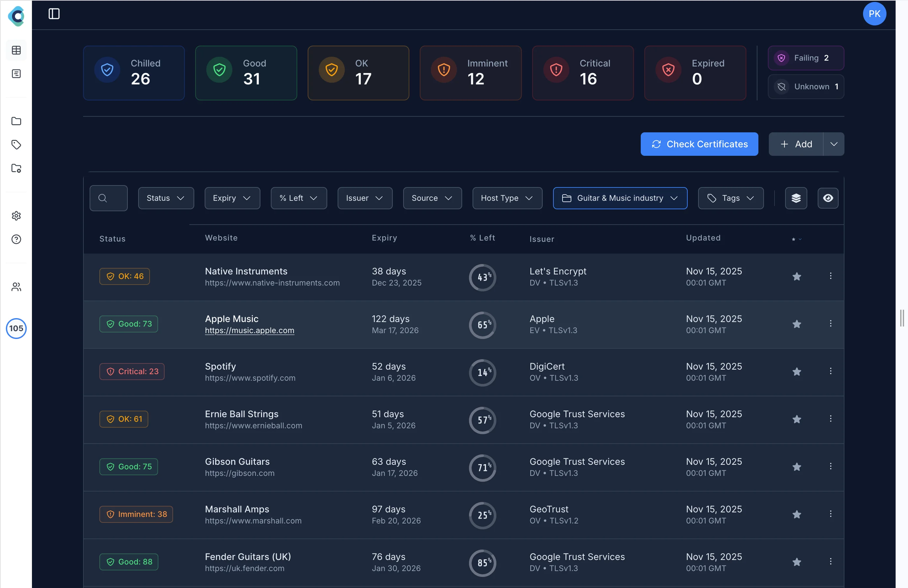Toggle the grouping layers icon near Tags
Image resolution: width=908 pixels, height=588 pixels.
click(796, 198)
